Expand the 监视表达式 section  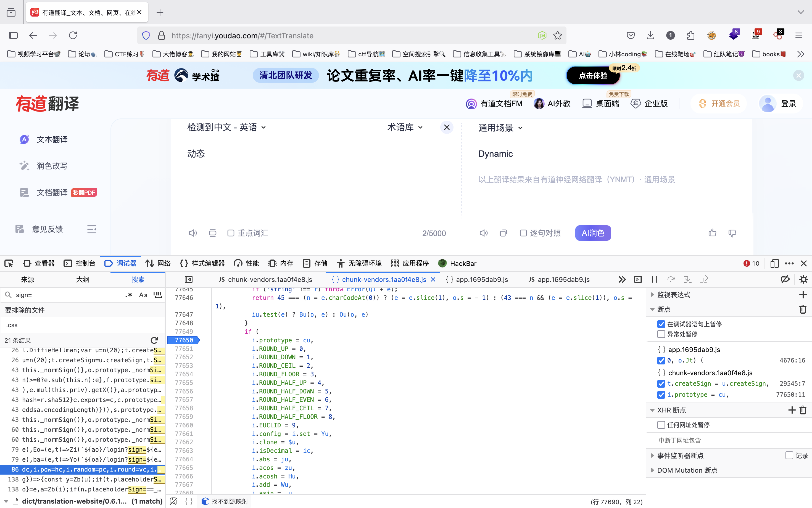coord(652,295)
